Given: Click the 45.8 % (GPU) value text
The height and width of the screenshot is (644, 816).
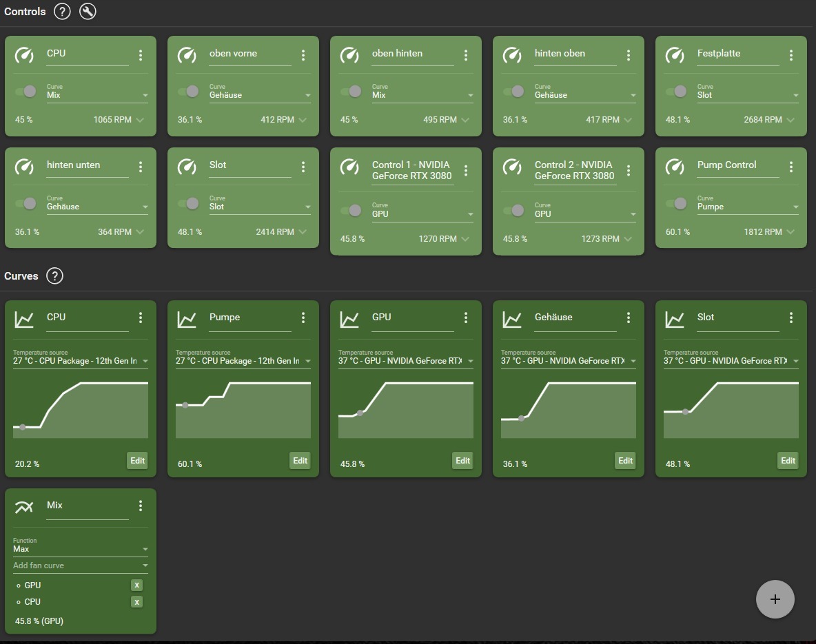Looking at the screenshot, I should 39,621.
